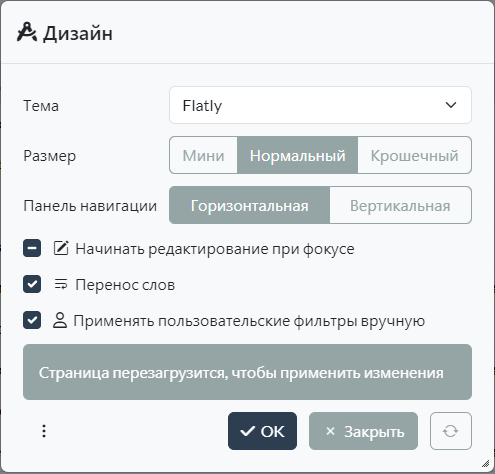Screen dimensions: 495x474
Task: Open the Тема dropdown showing Flatly
Action: [320, 105]
